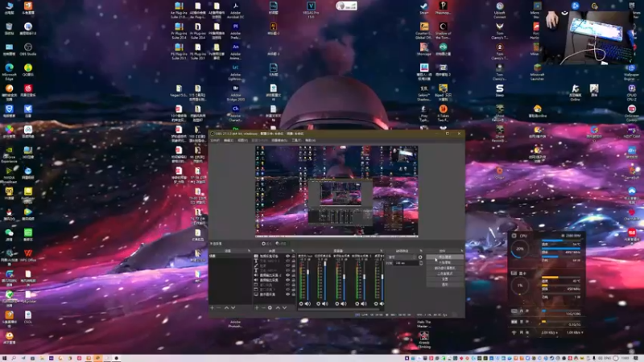Pop out the 转场特效 dock panel
The width and height of the screenshot is (644, 362).
(x=421, y=251)
